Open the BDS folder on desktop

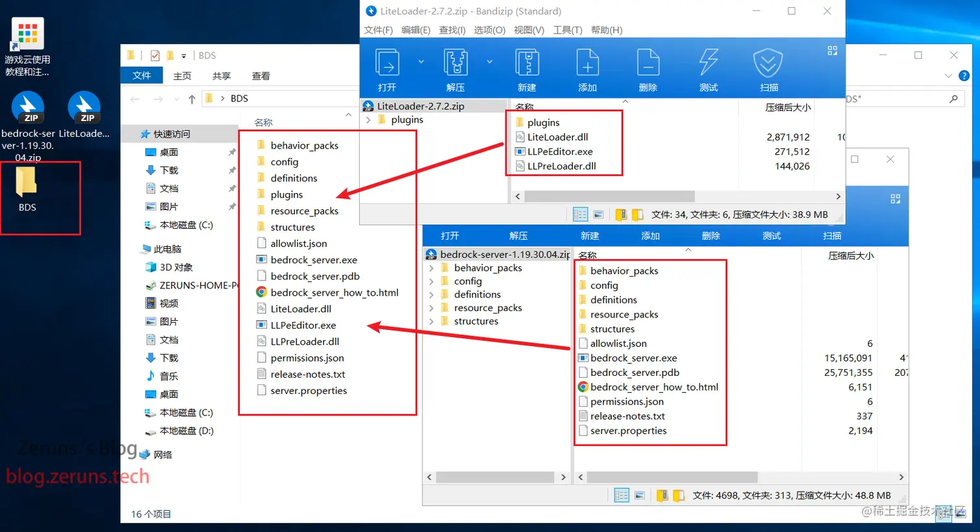click(27, 189)
